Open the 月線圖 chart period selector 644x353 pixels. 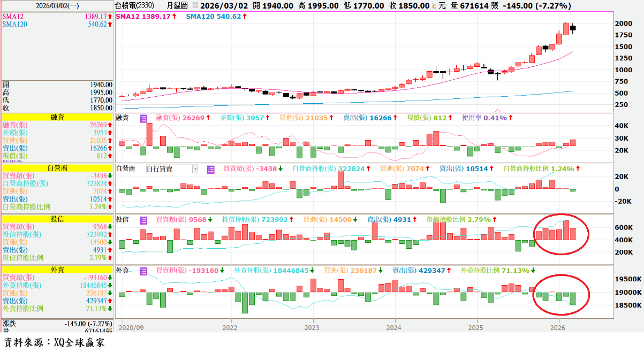point(177,6)
